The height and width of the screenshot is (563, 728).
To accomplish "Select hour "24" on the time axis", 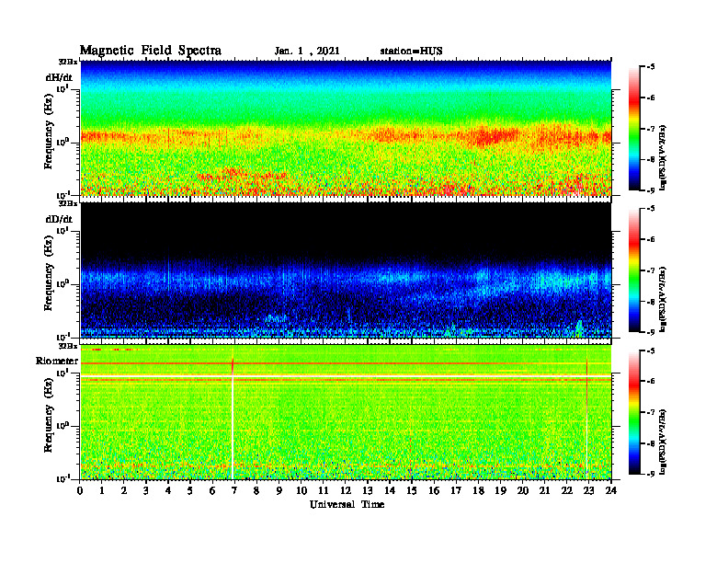I will (x=611, y=490).
